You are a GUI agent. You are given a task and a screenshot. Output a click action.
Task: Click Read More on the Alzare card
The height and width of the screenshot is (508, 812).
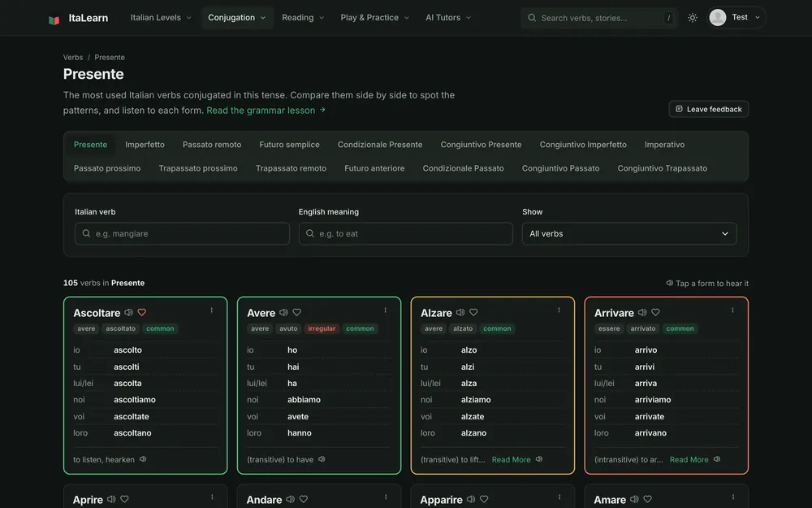[511, 460]
